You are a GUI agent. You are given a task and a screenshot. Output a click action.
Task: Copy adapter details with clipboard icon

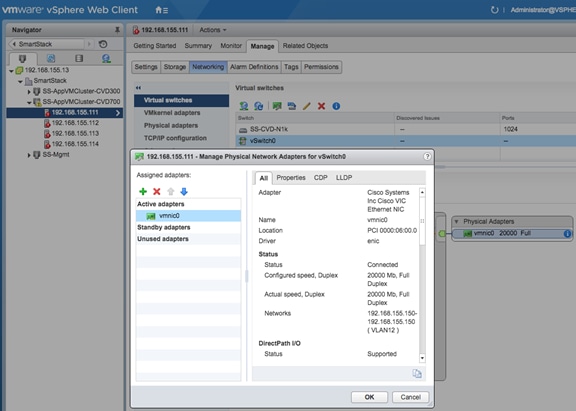pyautogui.click(x=417, y=374)
